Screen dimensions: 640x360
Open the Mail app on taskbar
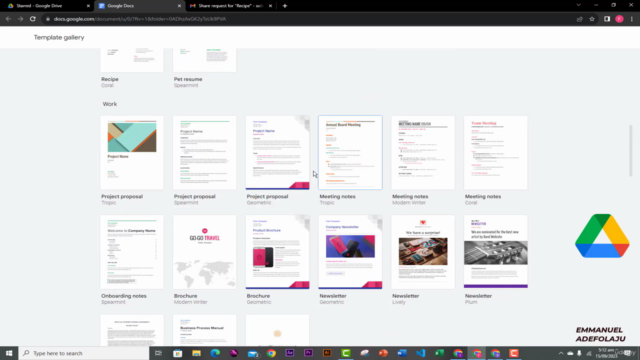[x=253, y=353]
